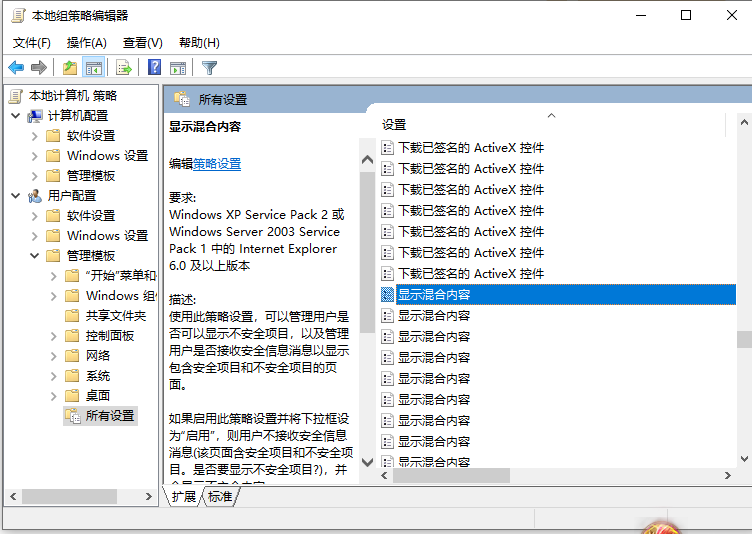
Task: Collapse the 用户配置 tree node
Action: click(x=16, y=196)
